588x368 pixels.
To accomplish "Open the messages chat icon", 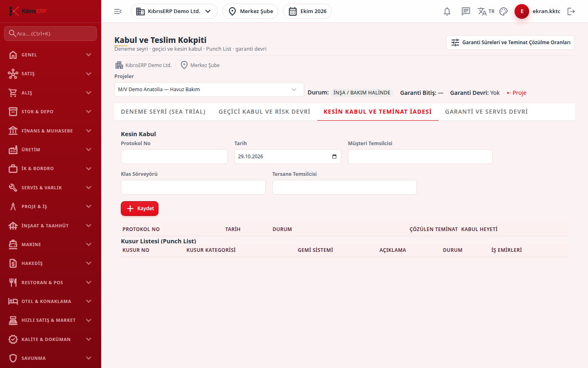I will click(x=466, y=11).
